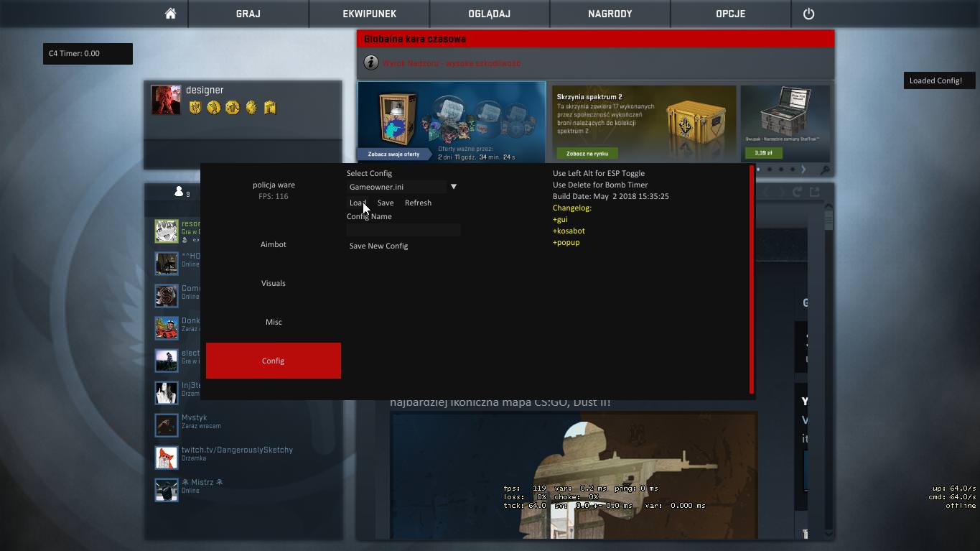Click the Globalna kara czasowa red banner
Image resolution: width=980 pixels, height=551 pixels.
[595, 39]
